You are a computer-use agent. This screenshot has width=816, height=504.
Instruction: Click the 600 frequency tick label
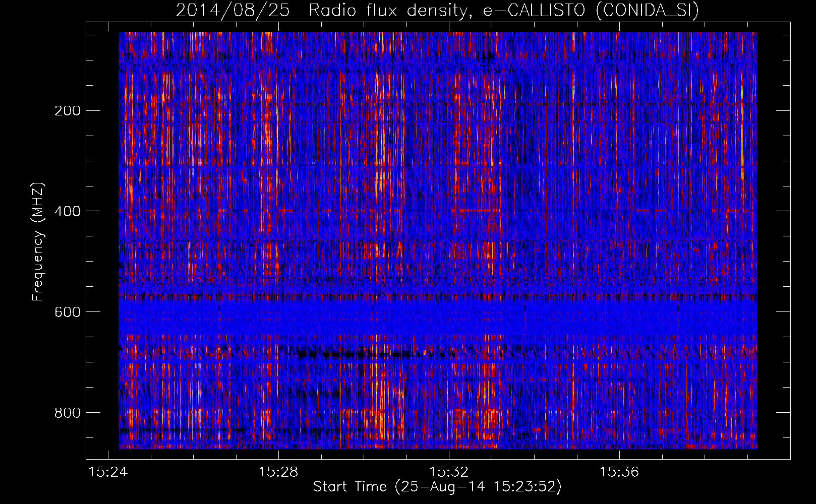68,312
